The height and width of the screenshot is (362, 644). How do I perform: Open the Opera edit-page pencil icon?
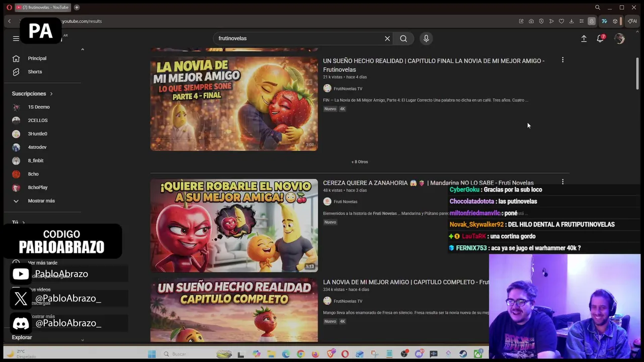coord(521,21)
